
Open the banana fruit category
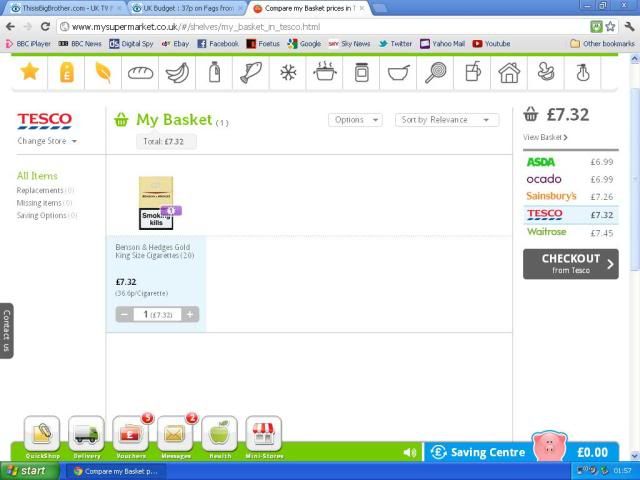[178, 73]
